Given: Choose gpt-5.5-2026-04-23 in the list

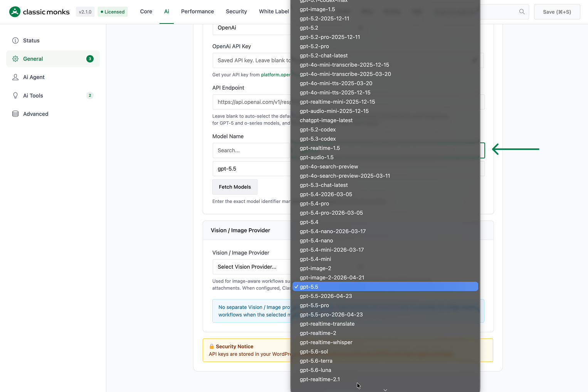Looking at the screenshot, I should click(x=385, y=296).
